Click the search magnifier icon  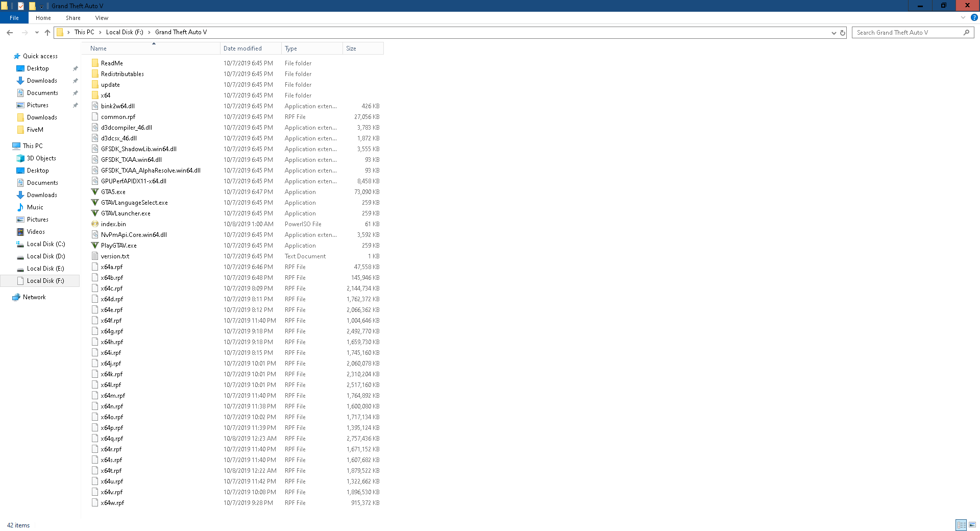tap(966, 33)
